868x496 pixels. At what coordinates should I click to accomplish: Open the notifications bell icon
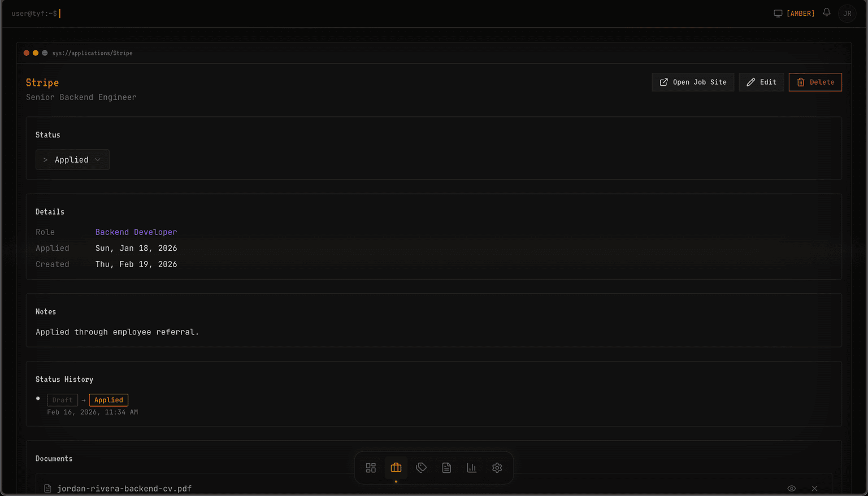click(x=827, y=12)
